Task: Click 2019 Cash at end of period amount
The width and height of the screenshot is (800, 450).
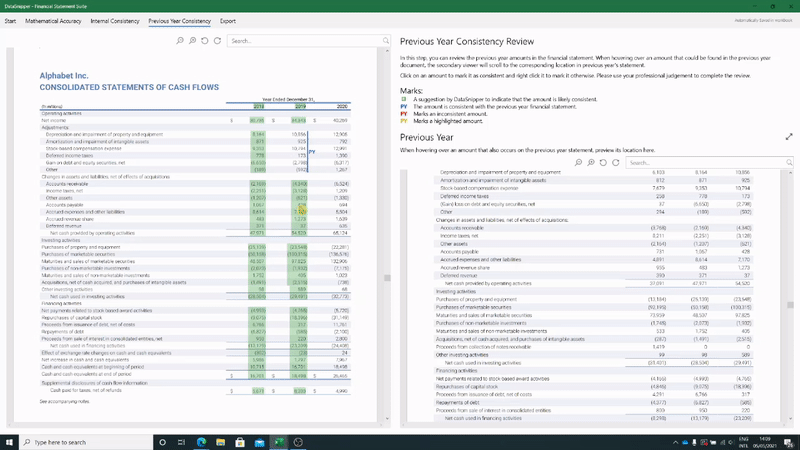Action: [x=298, y=376]
